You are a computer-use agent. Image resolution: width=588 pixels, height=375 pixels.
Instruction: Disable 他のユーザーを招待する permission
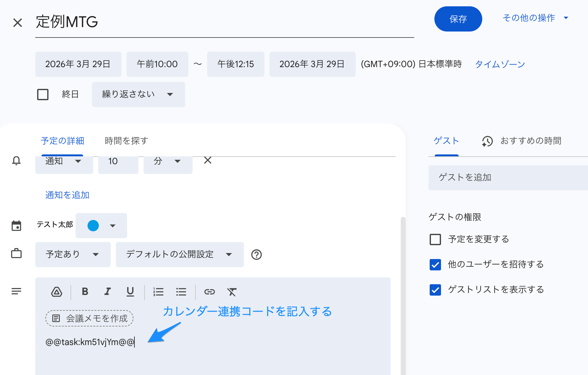pos(435,265)
